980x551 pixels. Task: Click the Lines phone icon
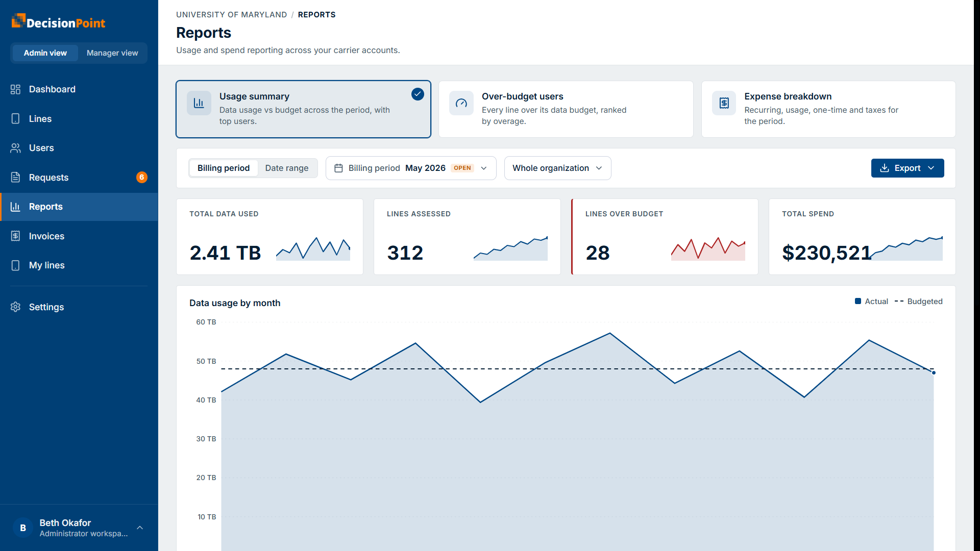tap(15, 119)
